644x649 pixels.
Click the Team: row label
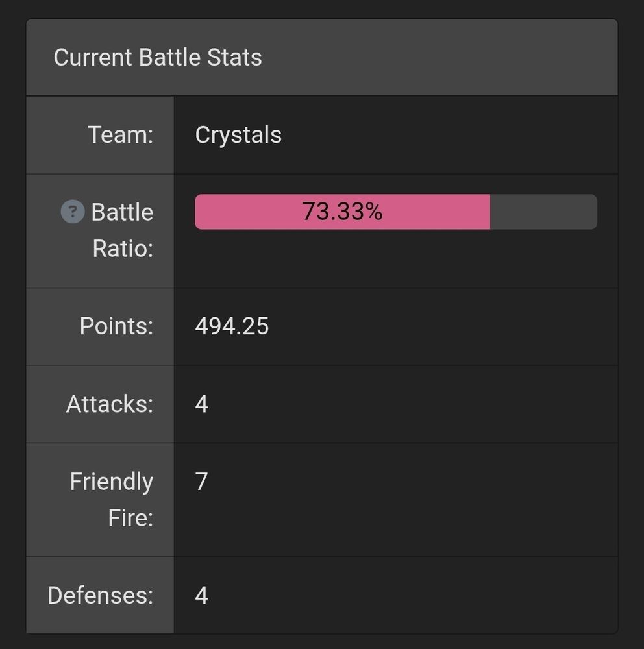pos(120,135)
